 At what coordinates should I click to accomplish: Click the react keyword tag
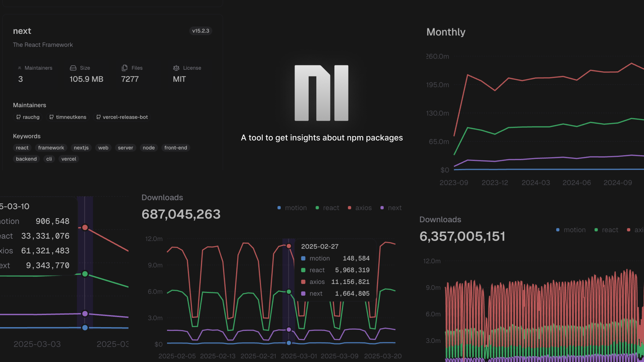click(22, 148)
